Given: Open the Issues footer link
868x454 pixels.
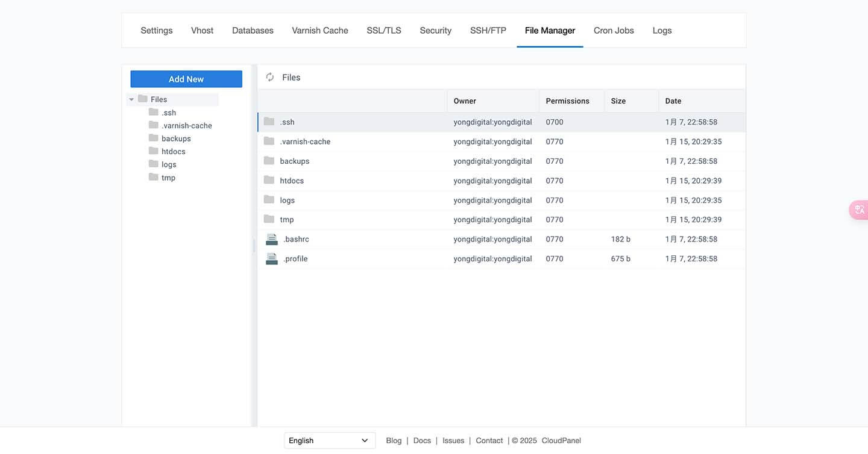Looking at the screenshot, I should pyautogui.click(x=453, y=441).
